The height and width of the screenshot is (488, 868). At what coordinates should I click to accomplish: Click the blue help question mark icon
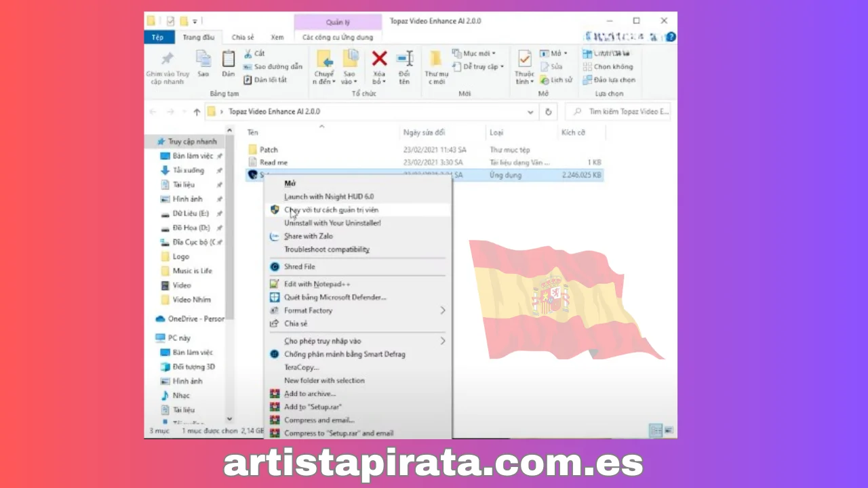click(x=669, y=37)
